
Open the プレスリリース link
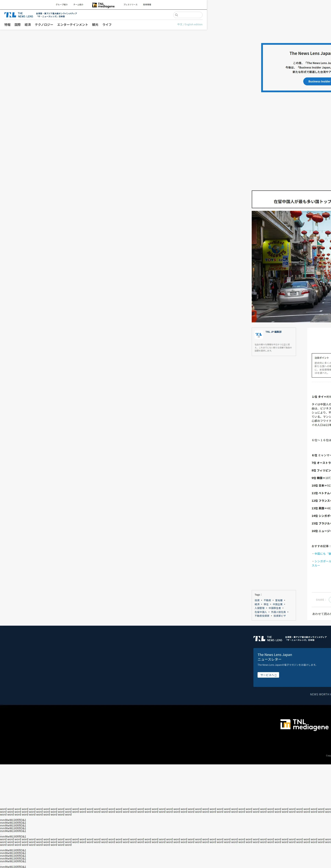click(130, 5)
